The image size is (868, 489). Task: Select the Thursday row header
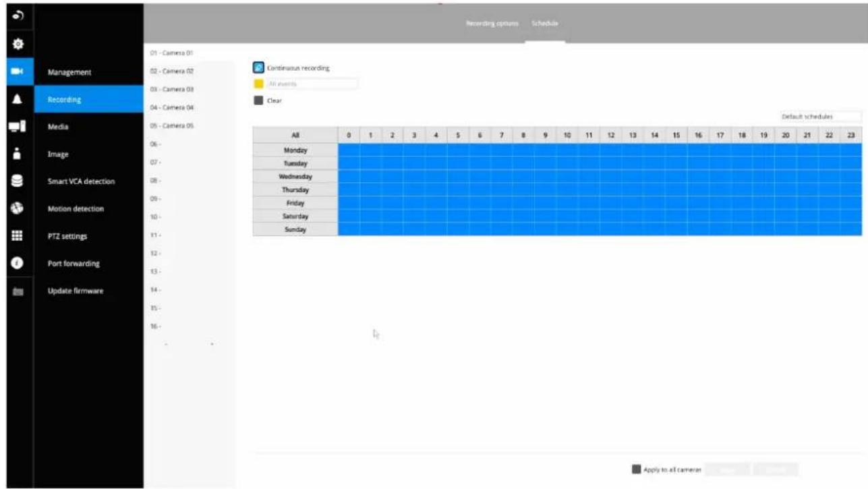point(295,190)
